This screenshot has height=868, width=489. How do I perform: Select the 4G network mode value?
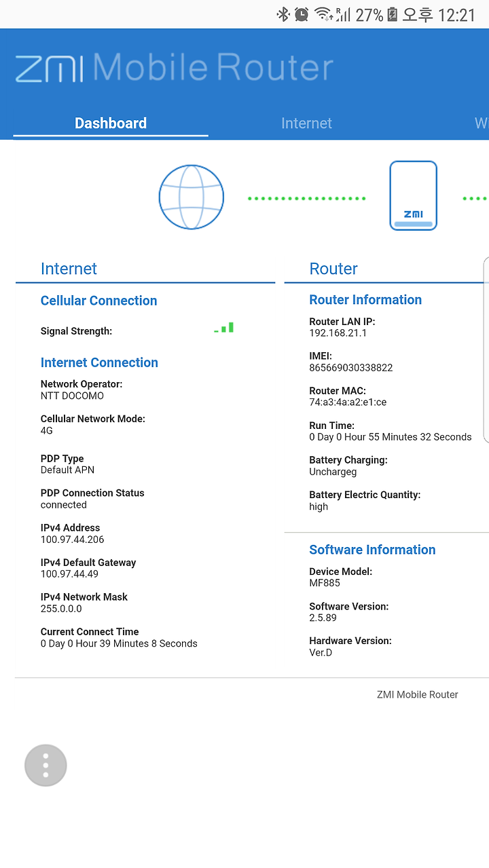tap(47, 430)
